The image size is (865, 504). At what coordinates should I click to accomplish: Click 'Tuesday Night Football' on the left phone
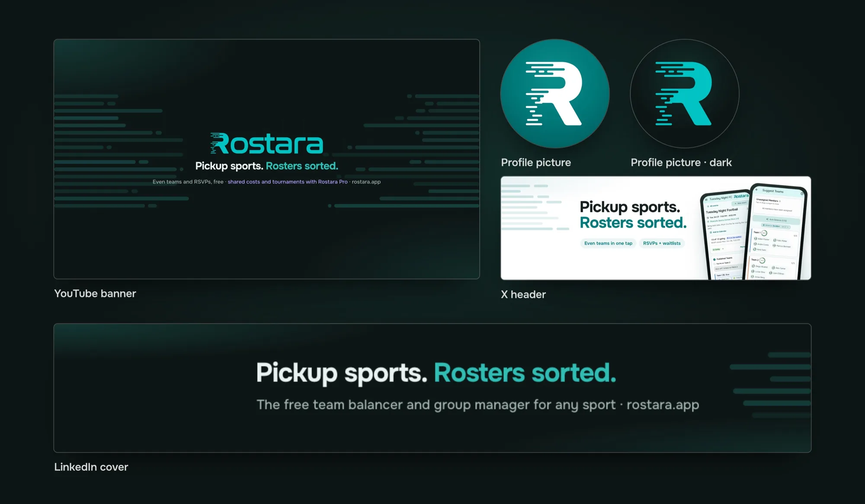[x=722, y=211]
